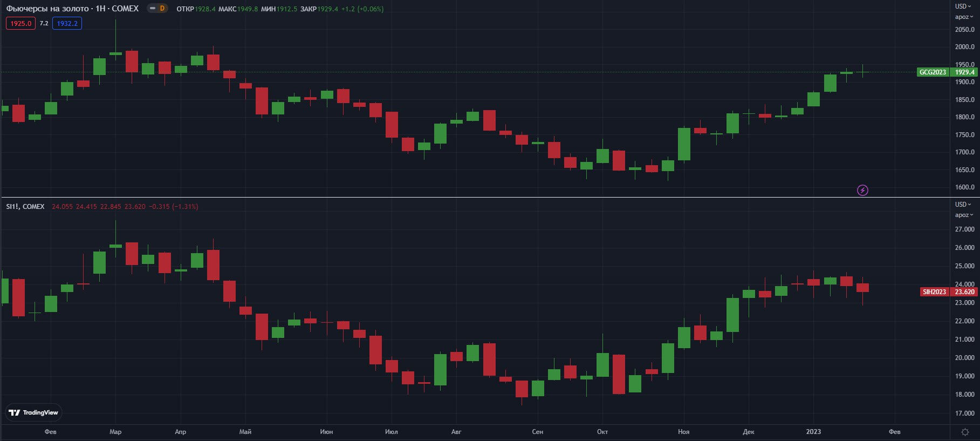Click the TradingView logo
Image resolution: width=980 pixels, height=441 pixels.
33,412
